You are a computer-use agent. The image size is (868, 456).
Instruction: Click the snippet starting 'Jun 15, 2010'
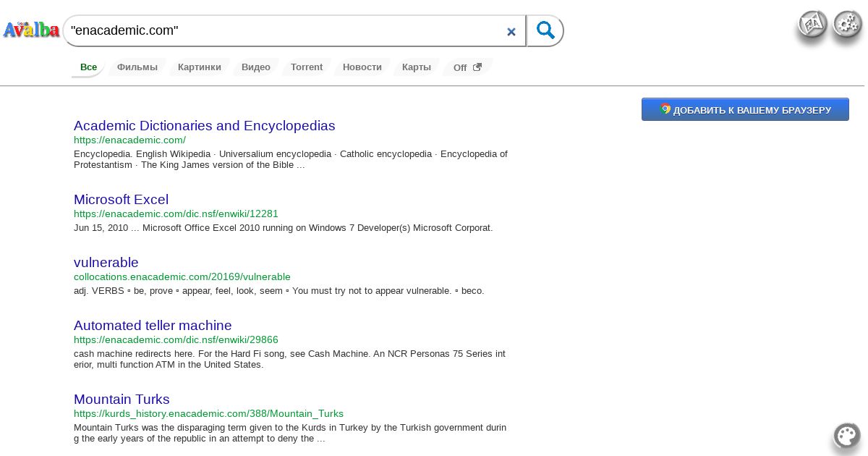click(x=284, y=228)
